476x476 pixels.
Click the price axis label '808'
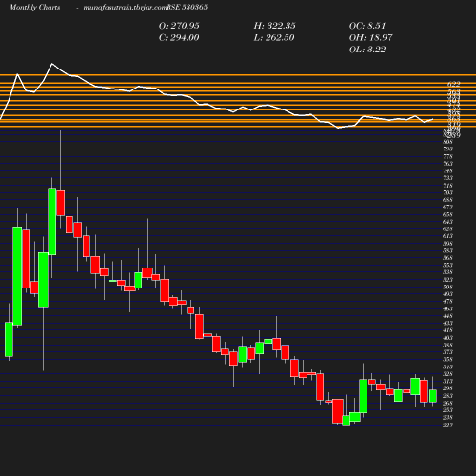click(447, 142)
